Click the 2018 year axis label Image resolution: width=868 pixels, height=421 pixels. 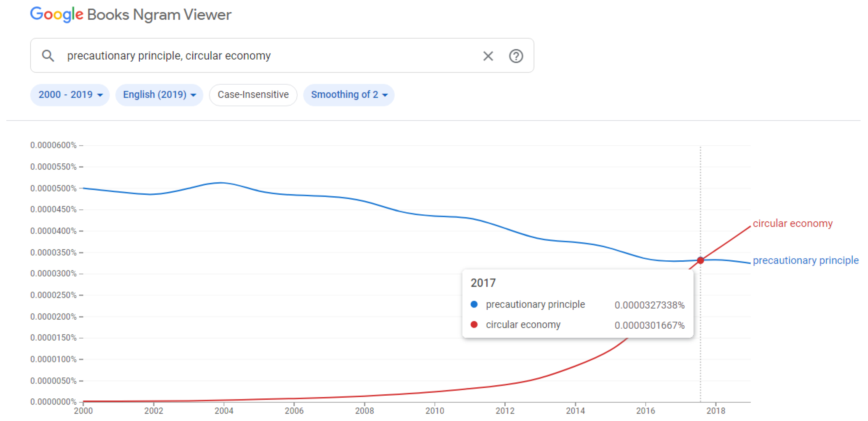716,411
